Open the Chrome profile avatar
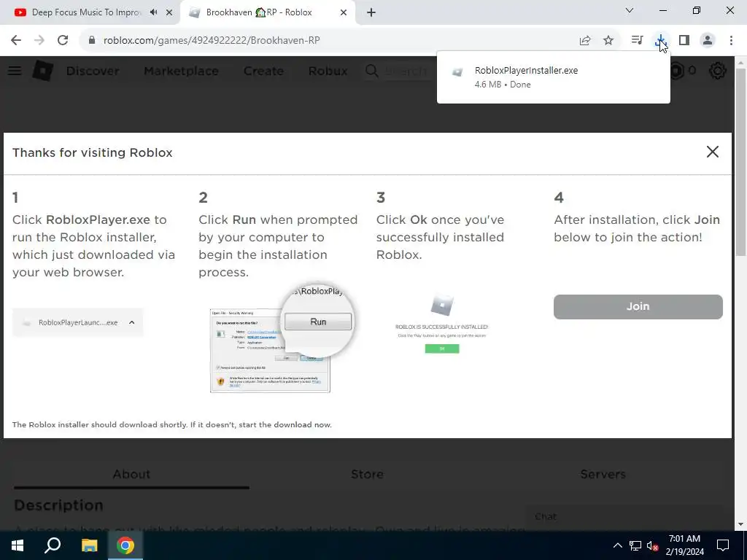 (x=708, y=41)
